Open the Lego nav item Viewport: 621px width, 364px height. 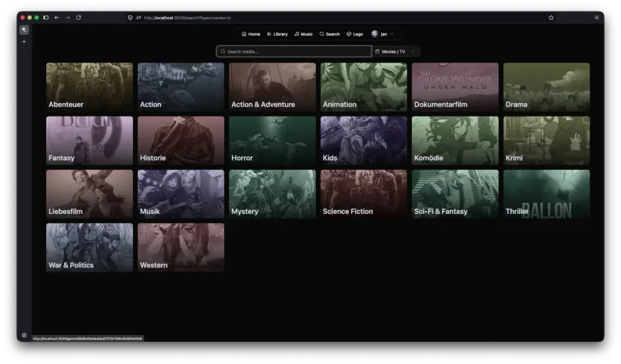coord(355,34)
